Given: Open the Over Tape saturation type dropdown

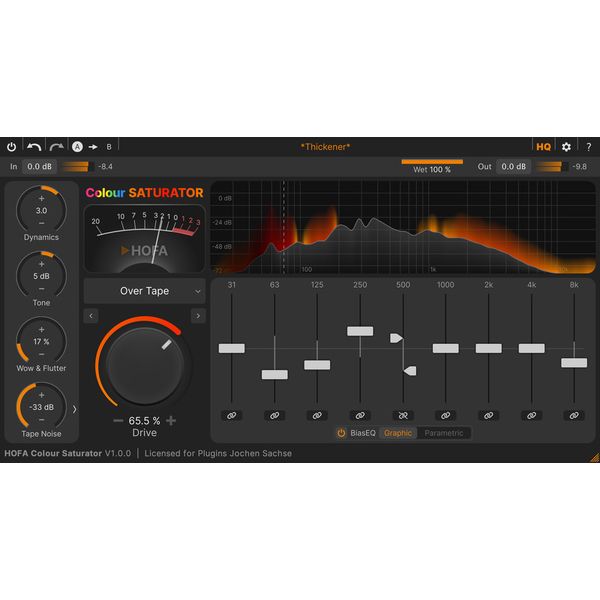Looking at the screenshot, I should click(x=144, y=291).
